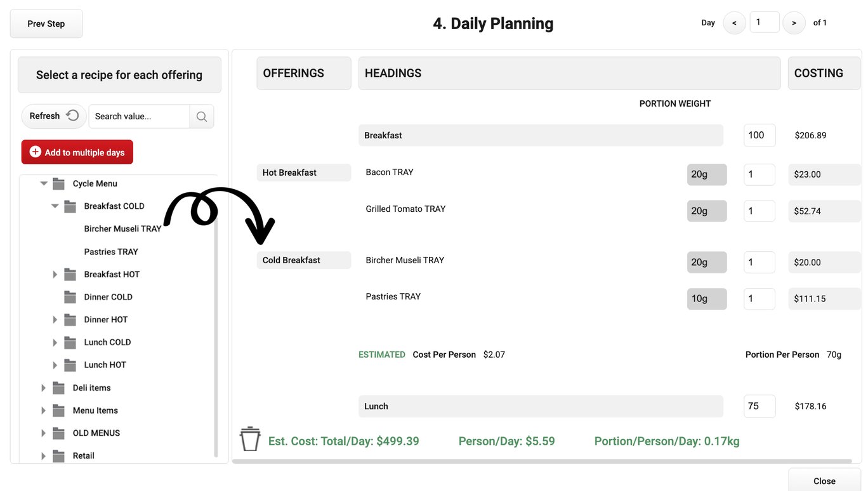
Task: Click the Day number input field
Action: (x=764, y=22)
